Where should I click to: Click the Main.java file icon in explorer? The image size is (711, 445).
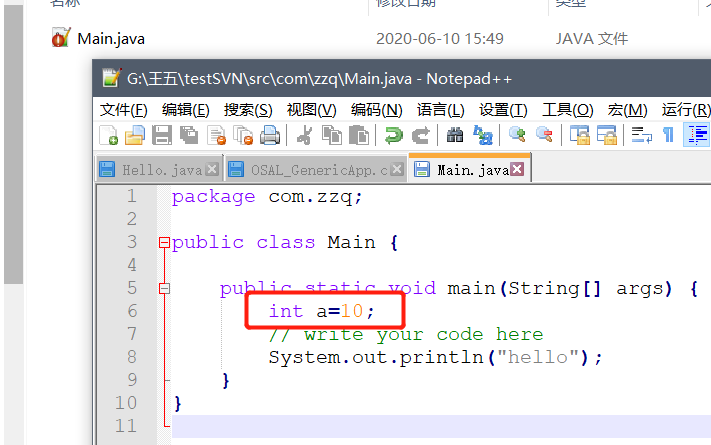click(x=61, y=38)
